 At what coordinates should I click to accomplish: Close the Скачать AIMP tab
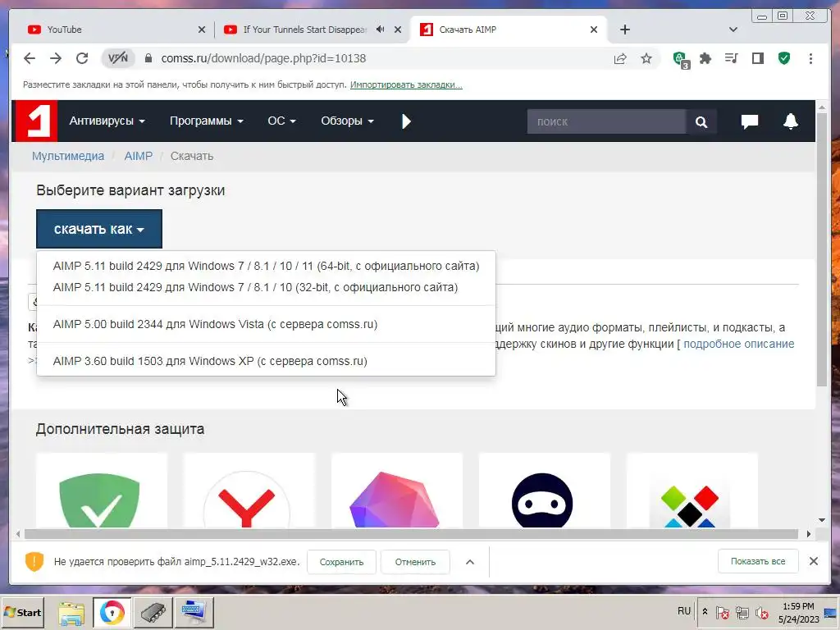(x=594, y=30)
